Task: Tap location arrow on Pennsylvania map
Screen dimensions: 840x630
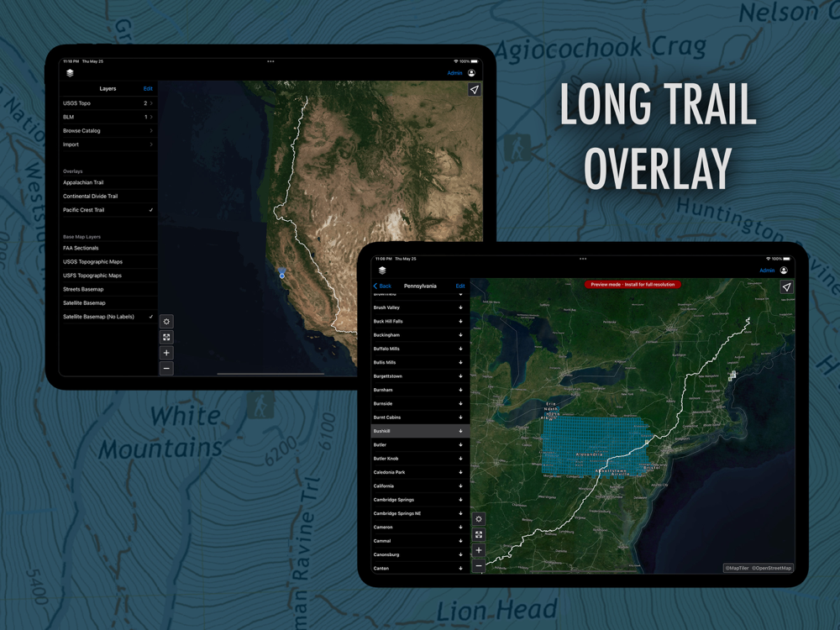Action: pos(786,287)
